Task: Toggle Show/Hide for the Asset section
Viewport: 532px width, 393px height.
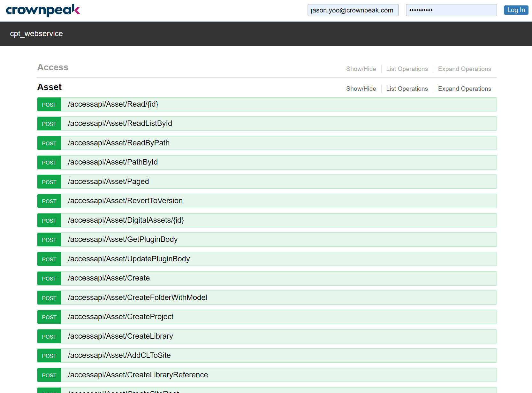Action: pyautogui.click(x=361, y=89)
